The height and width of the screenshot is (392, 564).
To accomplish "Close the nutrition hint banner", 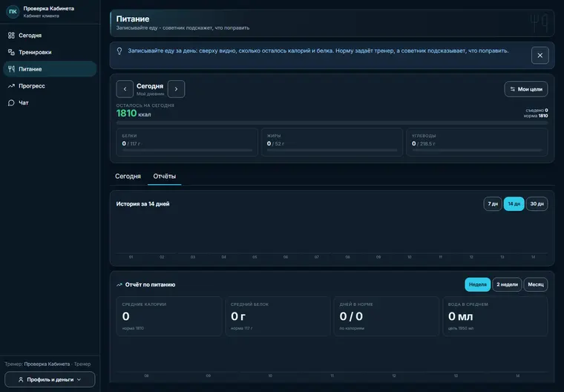I will [540, 56].
